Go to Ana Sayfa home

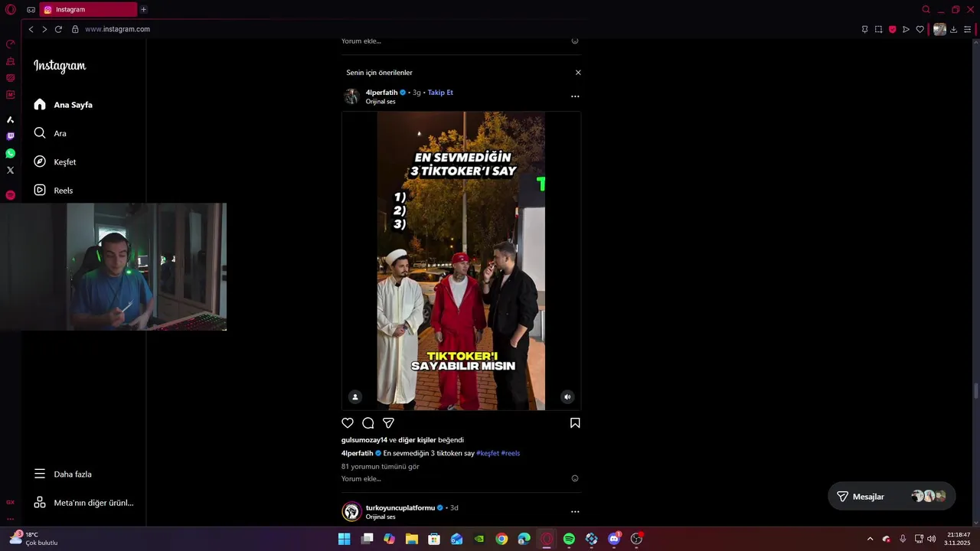63,105
